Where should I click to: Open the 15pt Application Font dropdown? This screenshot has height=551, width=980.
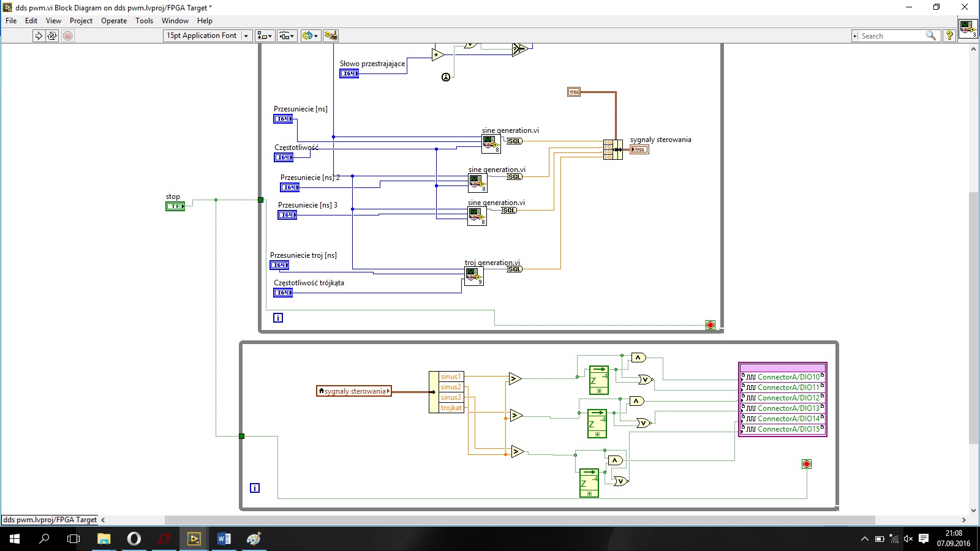click(246, 36)
